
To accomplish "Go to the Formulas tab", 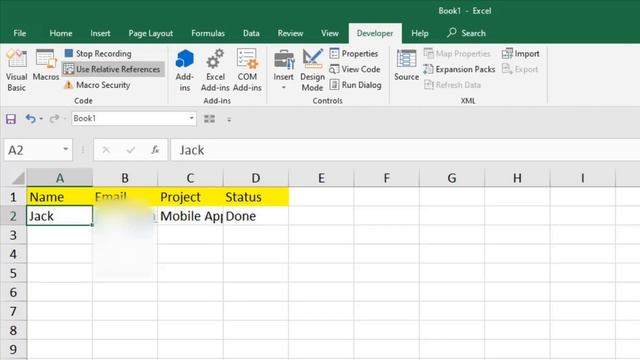I will click(208, 33).
